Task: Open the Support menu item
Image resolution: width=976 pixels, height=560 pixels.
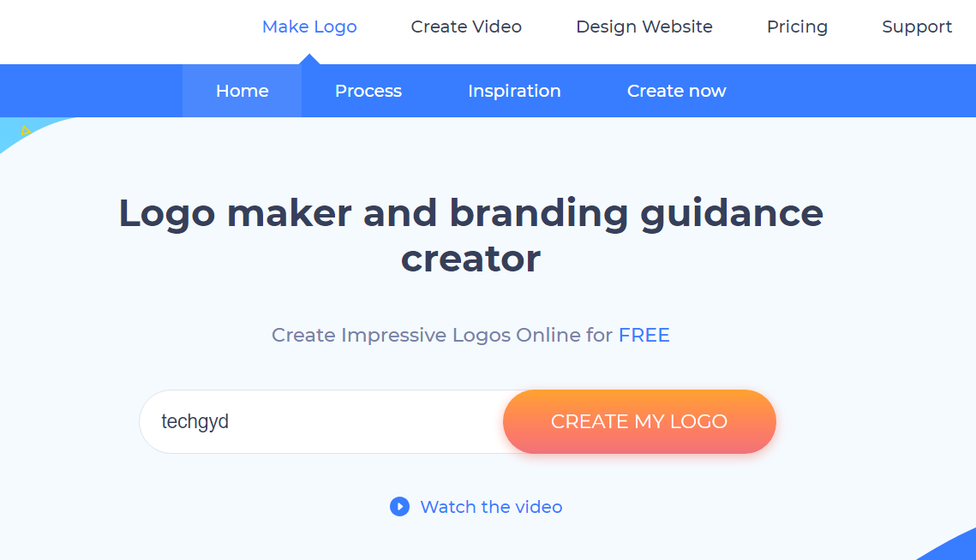Action: pyautogui.click(x=917, y=27)
